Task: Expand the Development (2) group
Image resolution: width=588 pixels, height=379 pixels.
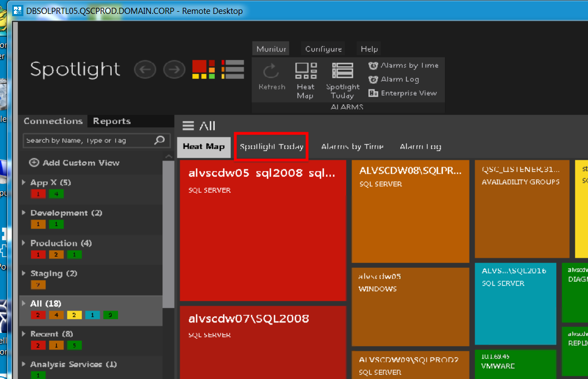Action: click(x=23, y=213)
